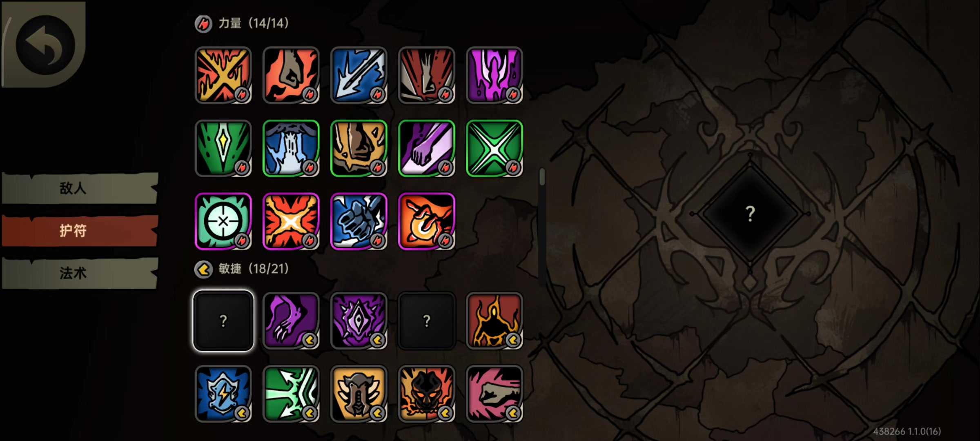
Task: Select the blue lightning shield talisman
Action: pos(223,394)
